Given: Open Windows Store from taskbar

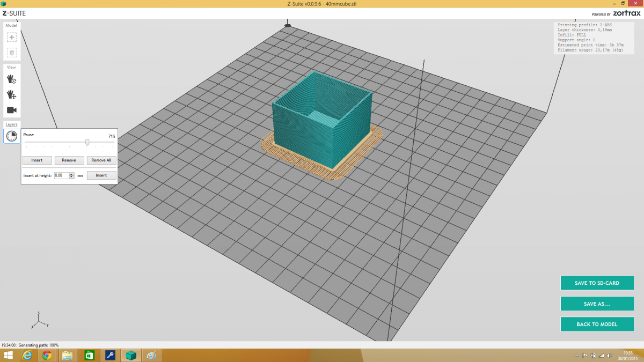Looking at the screenshot, I should click(x=90, y=355).
